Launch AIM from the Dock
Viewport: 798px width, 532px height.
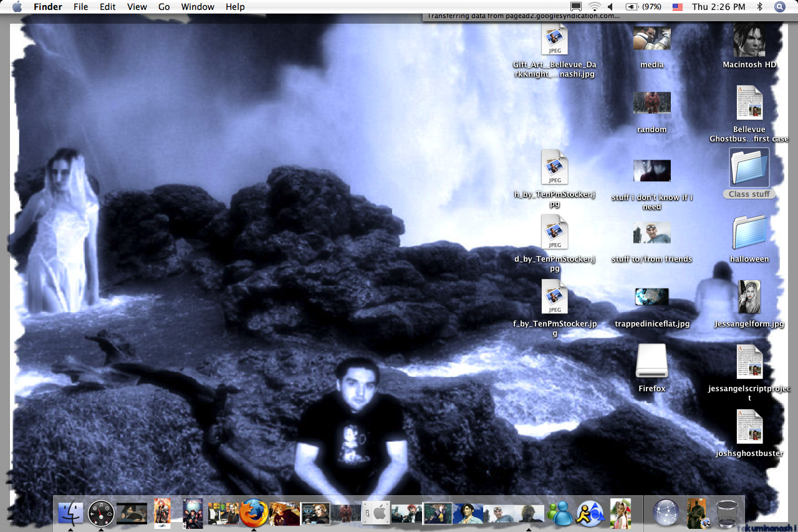[590, 513]
